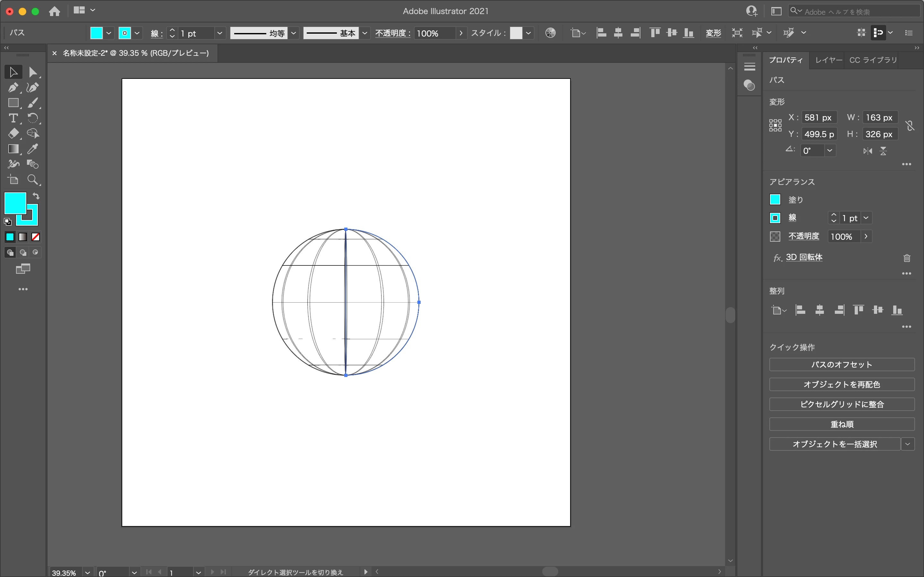This screenshot has width=924, height=577.
Task: Open the dropdown arrow beside オブジェクトを一括選択
Action: [908, 444]
